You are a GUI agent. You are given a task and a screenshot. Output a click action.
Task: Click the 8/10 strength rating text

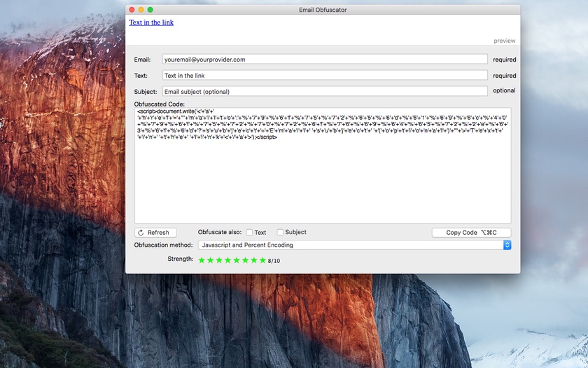click(274, 261)
